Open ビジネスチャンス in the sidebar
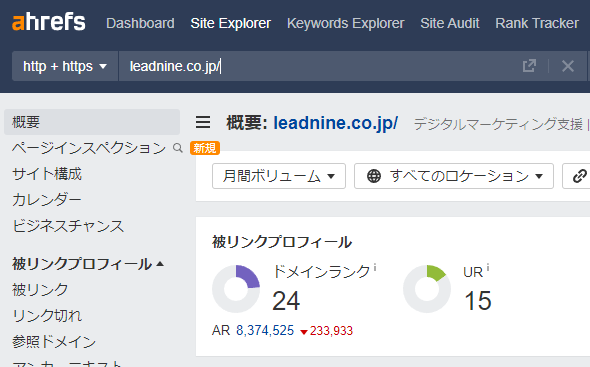 click(68, 226)
